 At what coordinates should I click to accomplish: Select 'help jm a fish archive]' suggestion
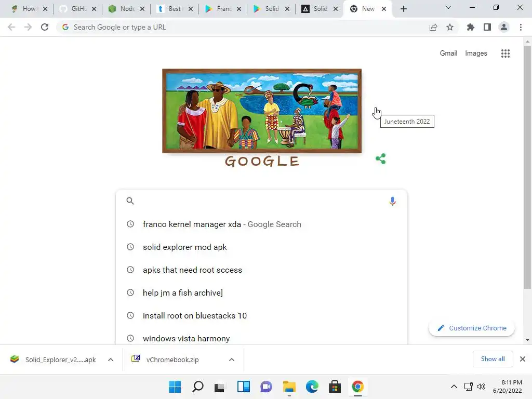(261, 293)
